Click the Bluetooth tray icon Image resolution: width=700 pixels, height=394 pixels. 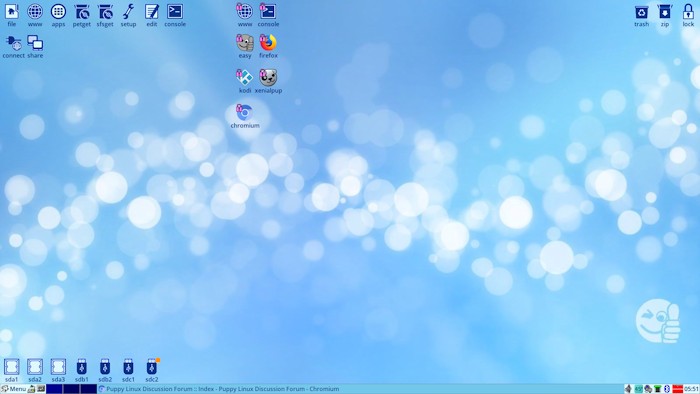[667, 389]
